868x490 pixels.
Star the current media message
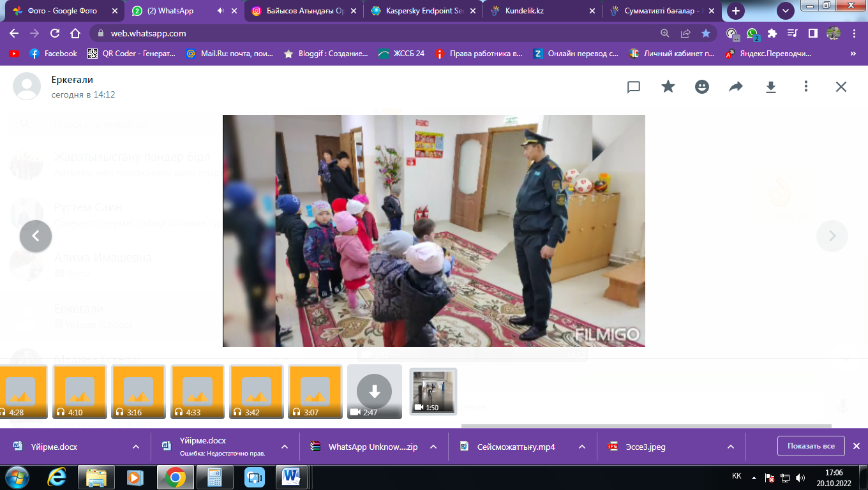(x=668, y=87)
